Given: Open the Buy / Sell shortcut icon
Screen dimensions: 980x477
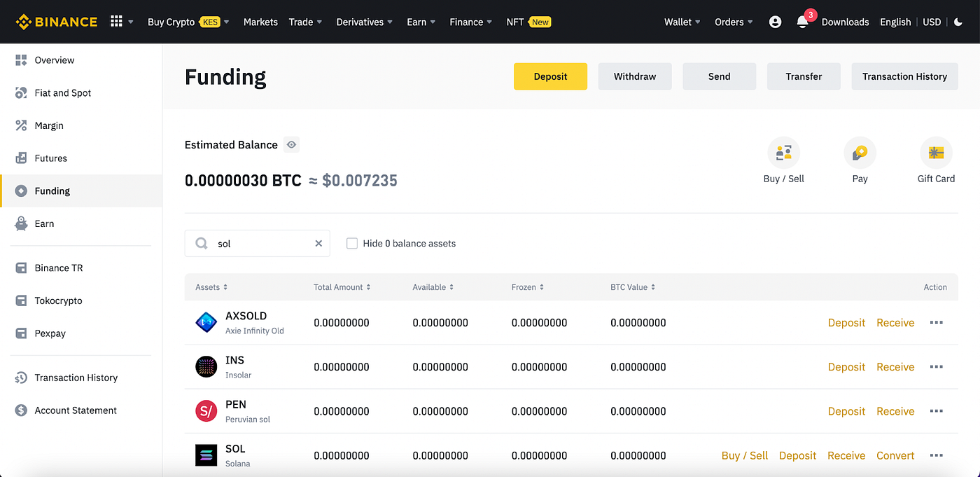Looking at the screenshot, I should [783, 153].
